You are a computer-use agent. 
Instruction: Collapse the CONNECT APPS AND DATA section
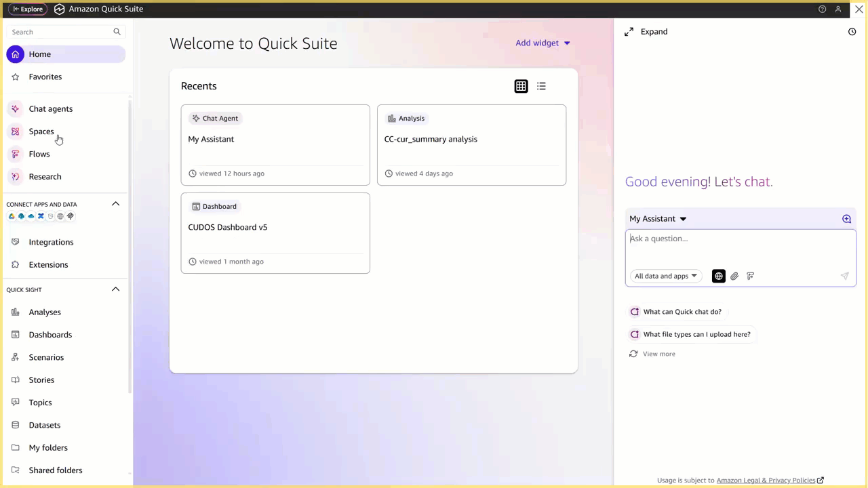click(115, 203)
